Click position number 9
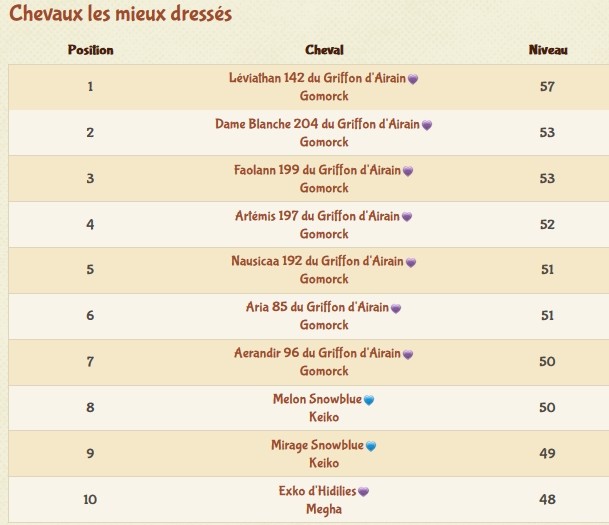This screenshot has height=525, width=609. [90, 453]
